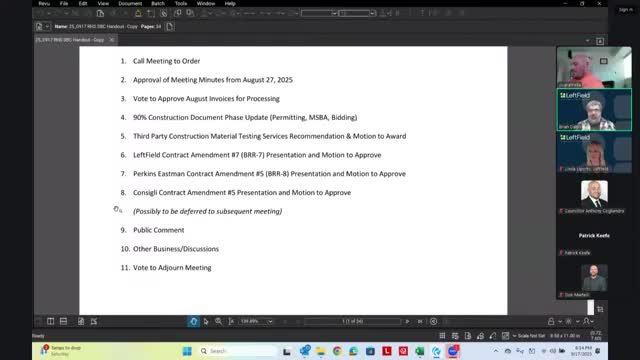Open the document tab list dropdown arrow
This screenshot has height=360, width=640.
[587, 41]
